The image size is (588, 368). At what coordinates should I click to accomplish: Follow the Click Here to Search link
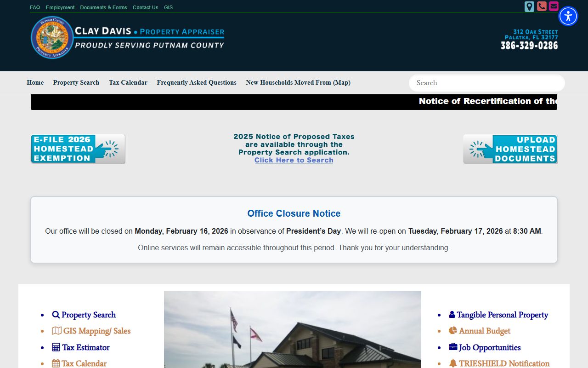coord(294,160)
